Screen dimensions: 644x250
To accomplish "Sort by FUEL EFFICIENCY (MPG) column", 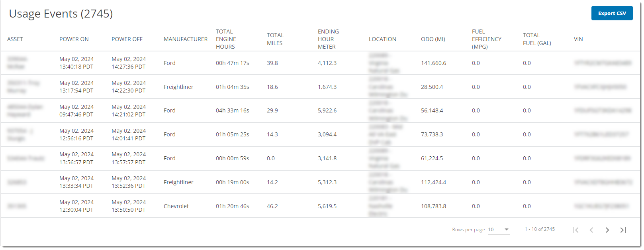I will click(x=487, y=39).
